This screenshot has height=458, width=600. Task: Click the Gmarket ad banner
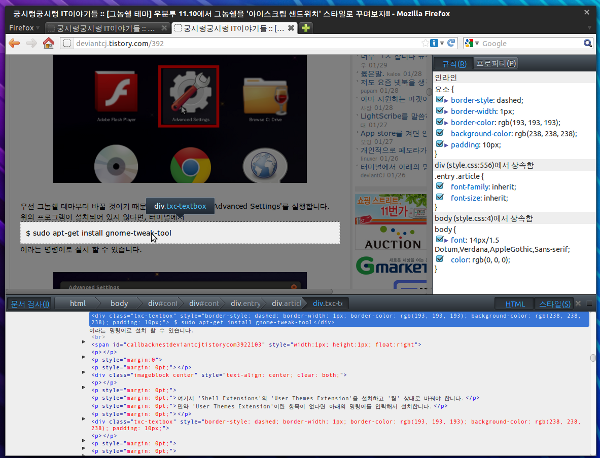point(391,266)
